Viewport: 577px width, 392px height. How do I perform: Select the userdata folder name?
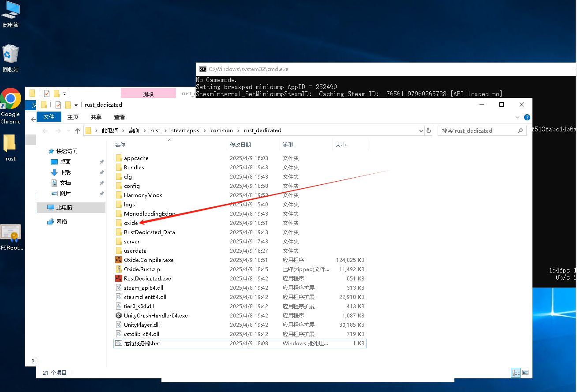[135, 250]
